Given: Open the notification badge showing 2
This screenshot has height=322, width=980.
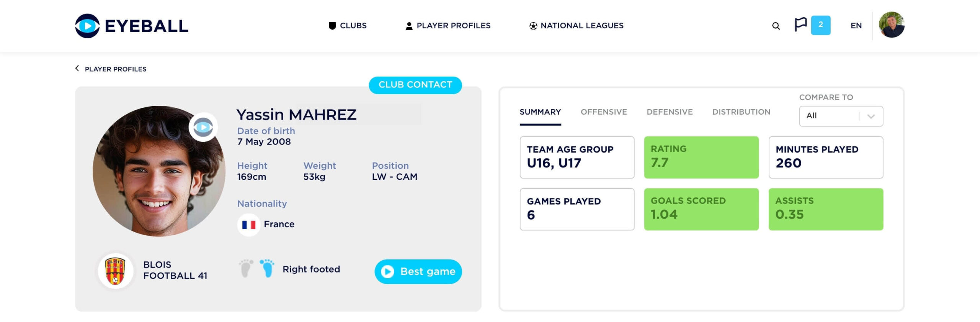Looking at the screenshot, I should pos(821,25).
